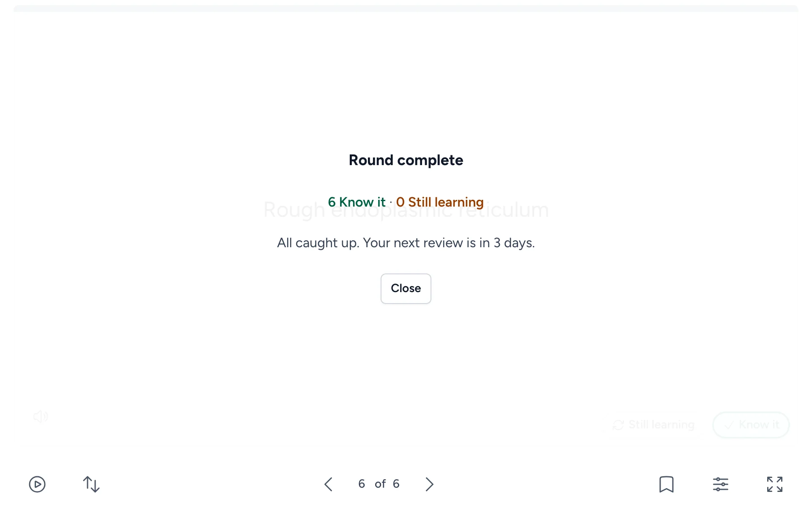Viewport: 812px width, 508px height.
Task: Click the checkmark inside Know it button
Action: coord(729,425)
